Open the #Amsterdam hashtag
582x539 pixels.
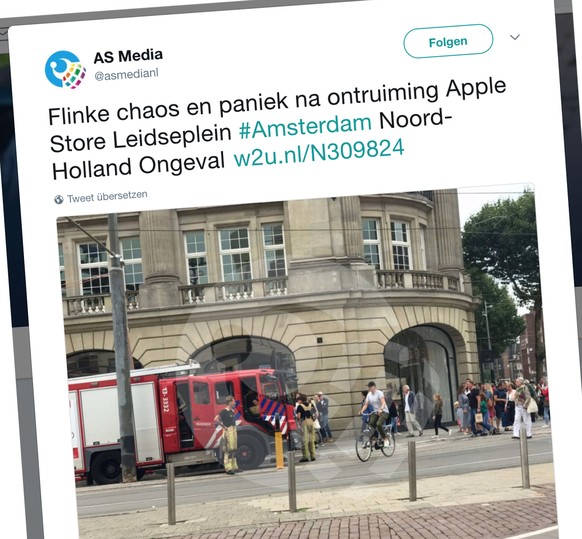click(305, 126)
